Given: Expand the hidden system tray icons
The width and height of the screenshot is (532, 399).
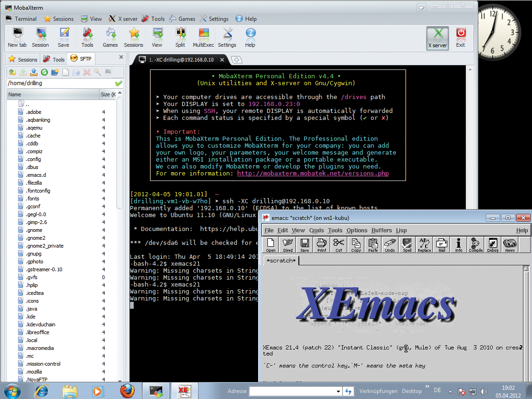Looking at the screenshot, I should tap(450, 391).
